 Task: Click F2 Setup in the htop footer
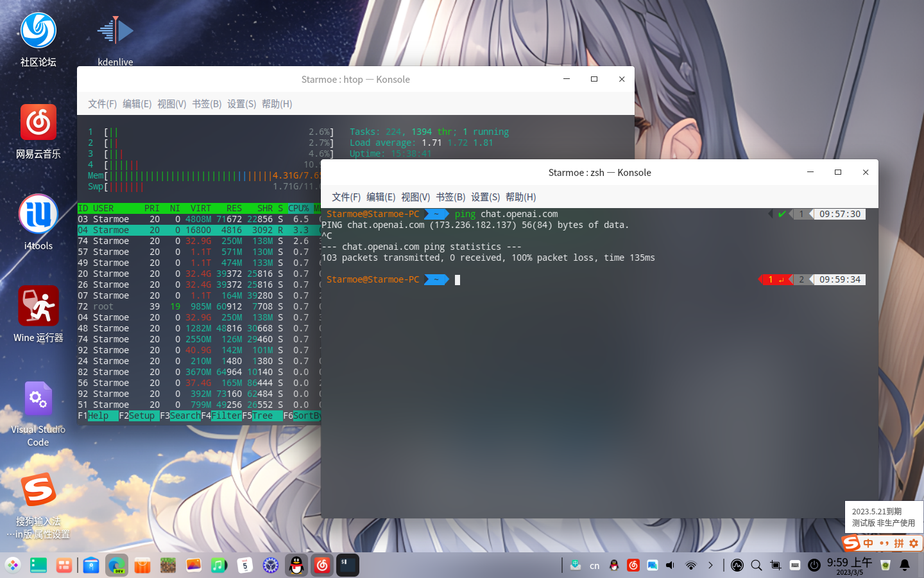[x=139, y=416]
